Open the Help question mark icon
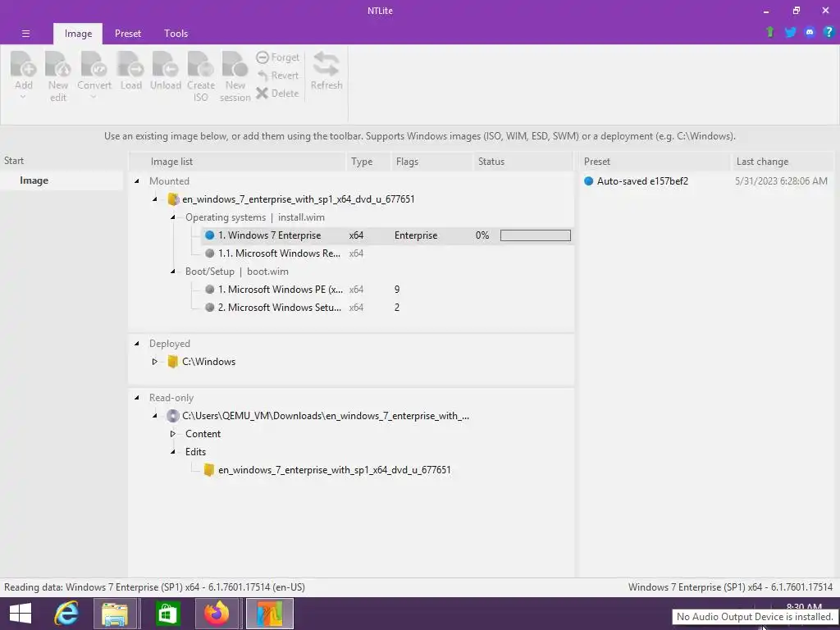Viewport: 840px width, 630px height. pyautogui.click(x=829, y=32)
